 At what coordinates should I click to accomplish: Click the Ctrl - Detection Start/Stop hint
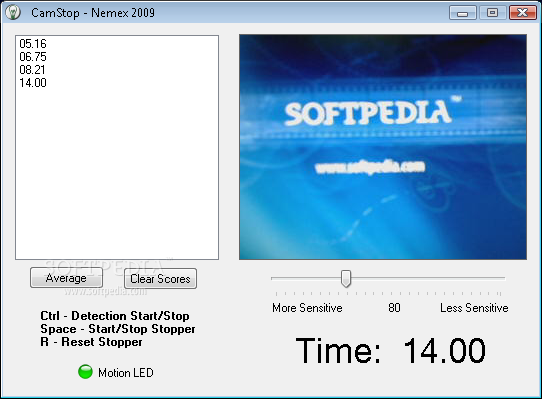(x=115, y=316)
